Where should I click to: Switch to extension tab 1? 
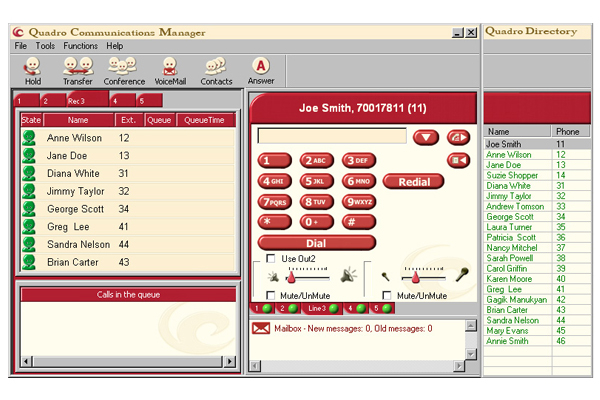pos(26,101)
